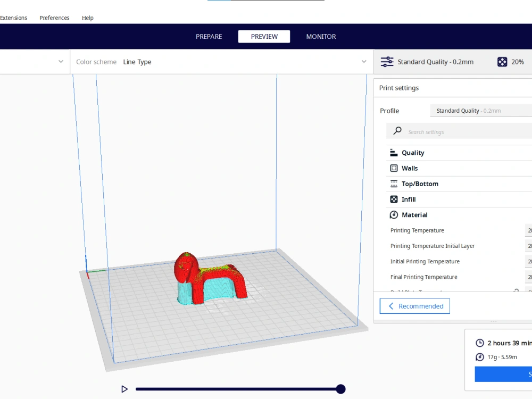Image resolution: width=532 pixels, height=399 pixels.
Task: Open the Profile dropdown showing Standard Quality
Action: pyautogui.click(x=479, y=110)
